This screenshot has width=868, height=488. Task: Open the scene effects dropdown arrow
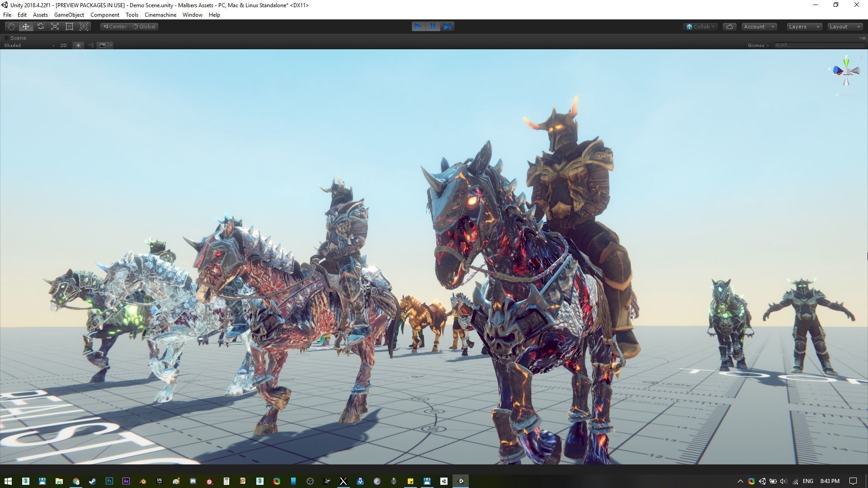tap(110, 45)
